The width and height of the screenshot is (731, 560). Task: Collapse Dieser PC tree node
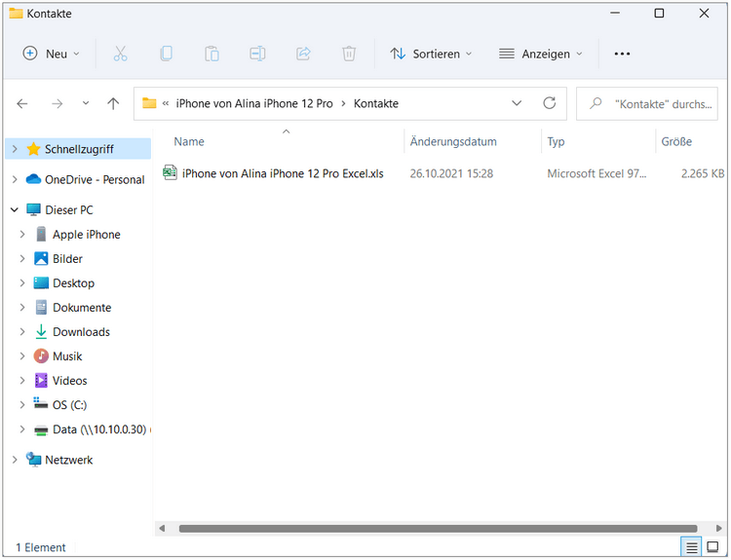pos(15,210)
